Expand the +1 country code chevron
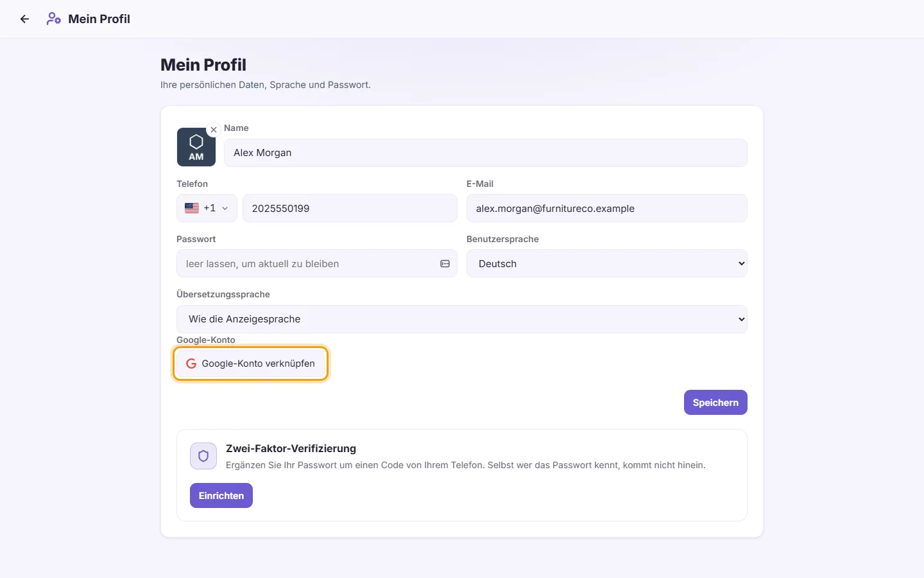 pos(225,208)
